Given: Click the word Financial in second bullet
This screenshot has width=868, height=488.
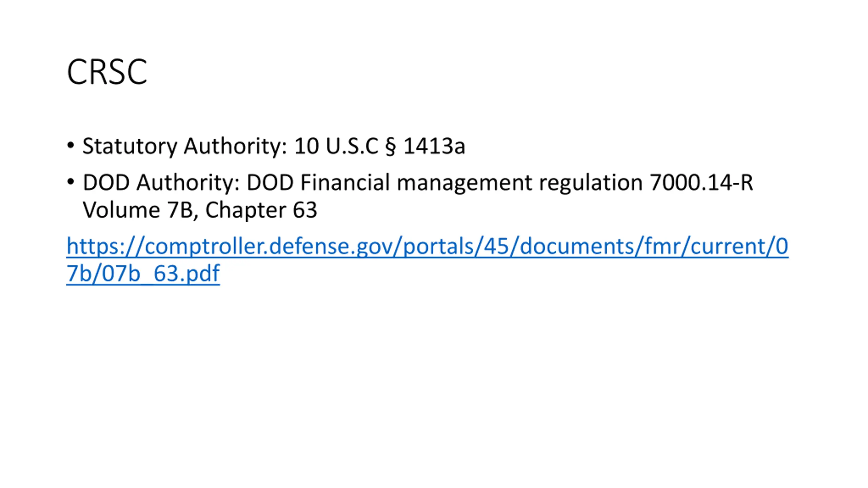Looking at the screenshot, I should tap(345, 182).
